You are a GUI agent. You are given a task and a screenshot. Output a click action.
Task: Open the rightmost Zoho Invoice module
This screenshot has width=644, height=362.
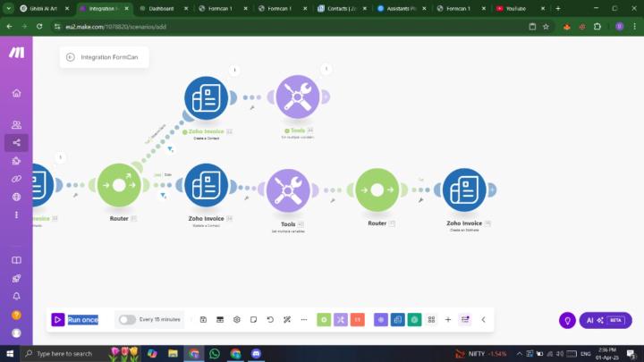pyautogui.click(x=464, y=190)
